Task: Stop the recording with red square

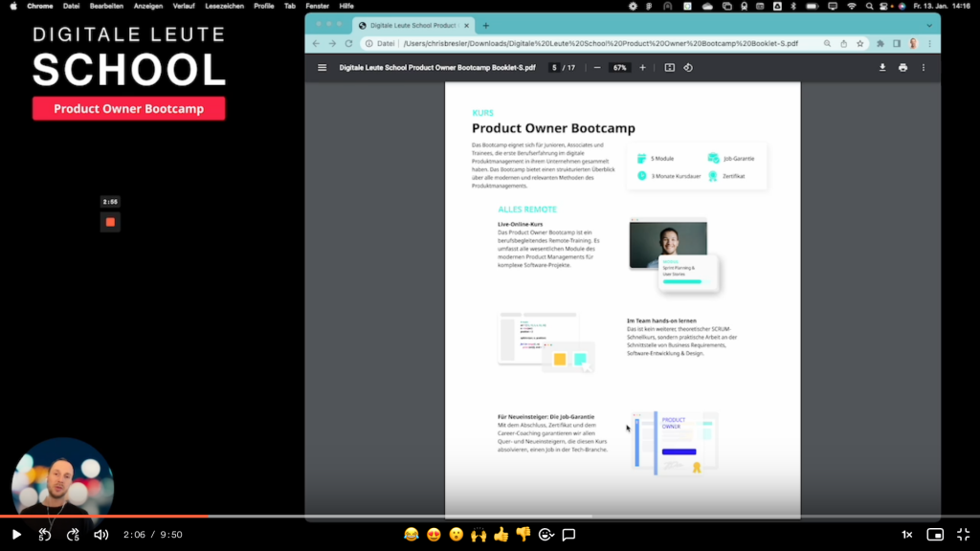Action: click(x=111, y=222)
